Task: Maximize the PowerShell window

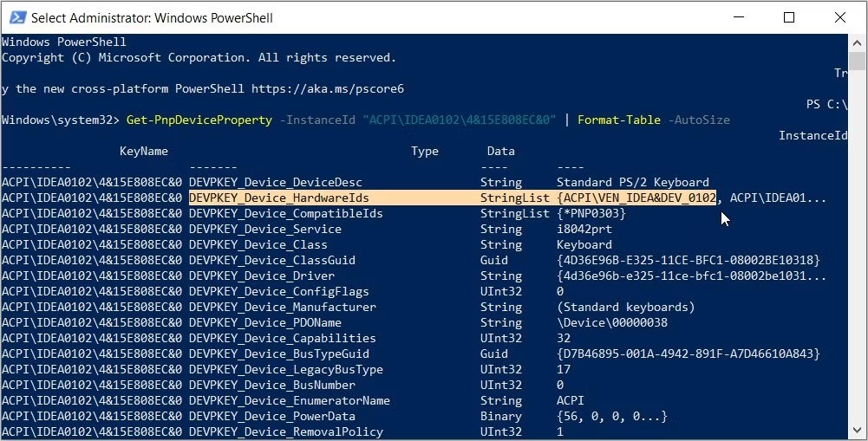Action: pyautogui.click(x=789, y=16)
